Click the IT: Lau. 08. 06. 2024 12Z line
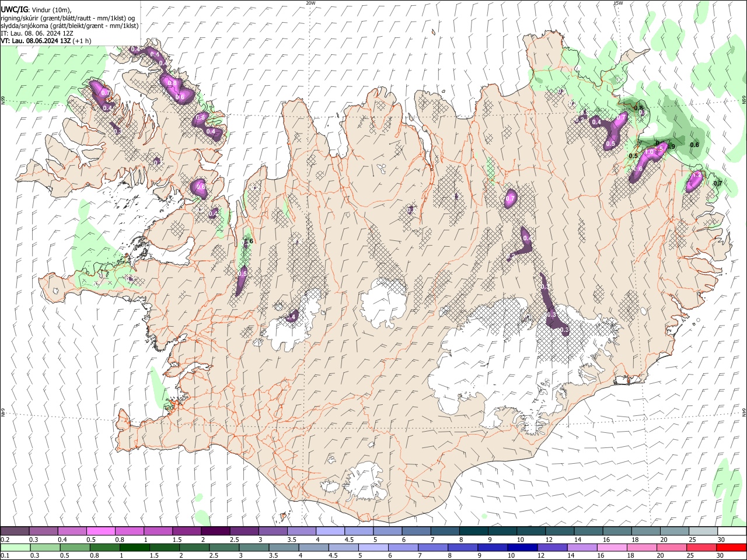747x560 pixels. 36,33
